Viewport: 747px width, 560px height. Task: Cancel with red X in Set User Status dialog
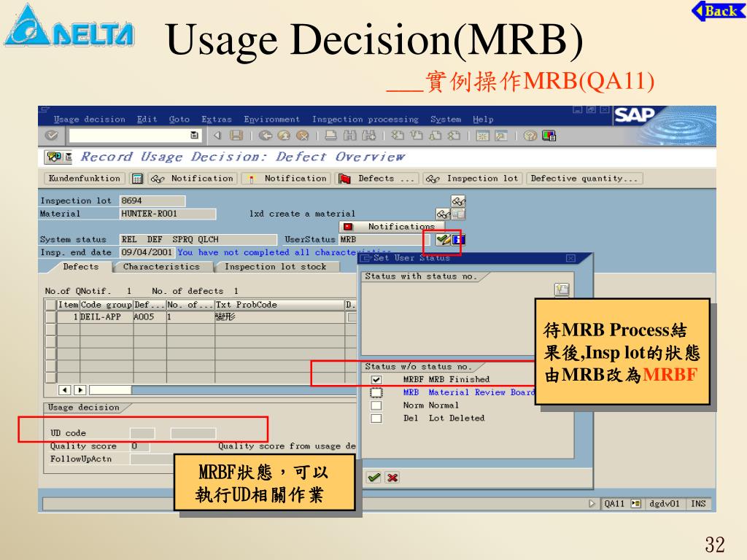(x=392, y=477)
